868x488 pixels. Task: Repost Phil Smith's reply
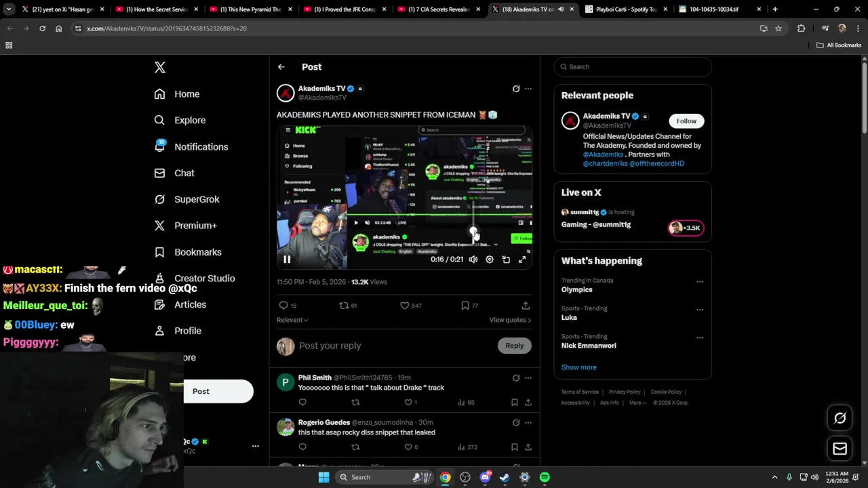point(355,403)
